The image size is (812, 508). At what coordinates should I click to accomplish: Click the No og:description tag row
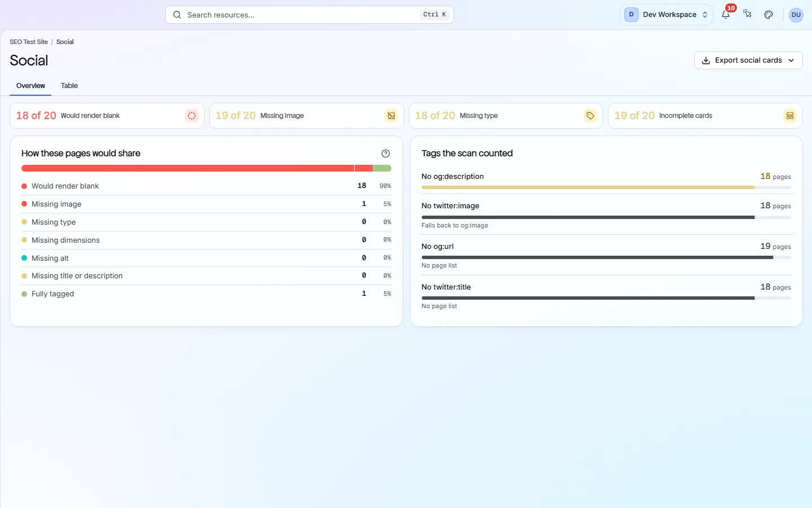606,181
